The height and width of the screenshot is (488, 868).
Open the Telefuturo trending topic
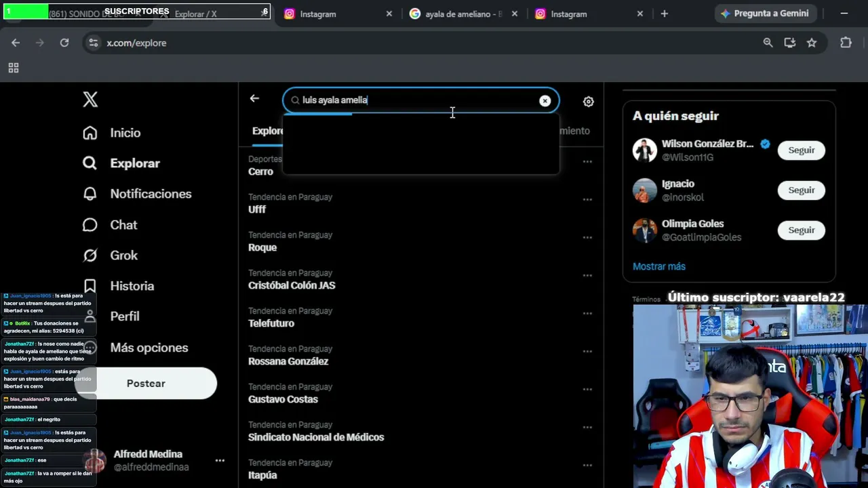[x=271, y=323]
